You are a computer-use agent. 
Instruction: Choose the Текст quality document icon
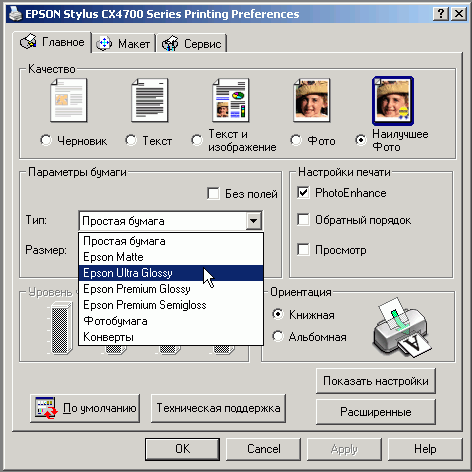(x=150, y=100)
